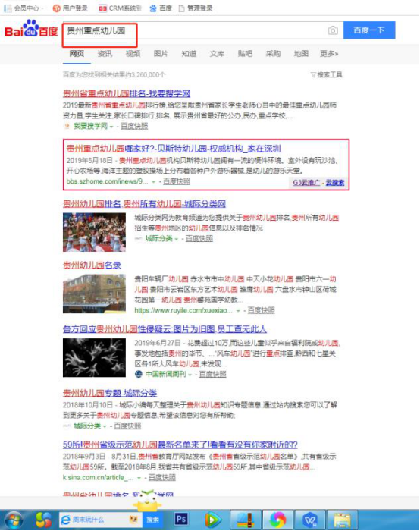Open the Windows Start button
The height and width of the screenshot is (531, 420).
[13, 520]
